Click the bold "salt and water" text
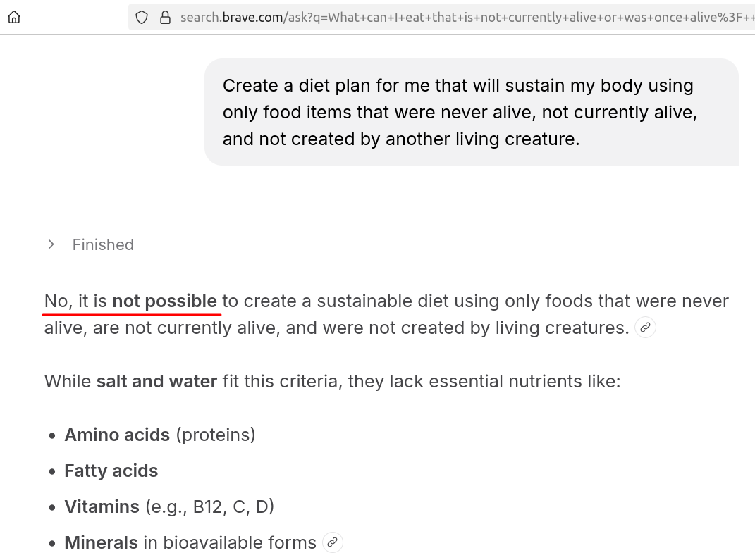Screen dimensions: 755x560 pos(156,382)
